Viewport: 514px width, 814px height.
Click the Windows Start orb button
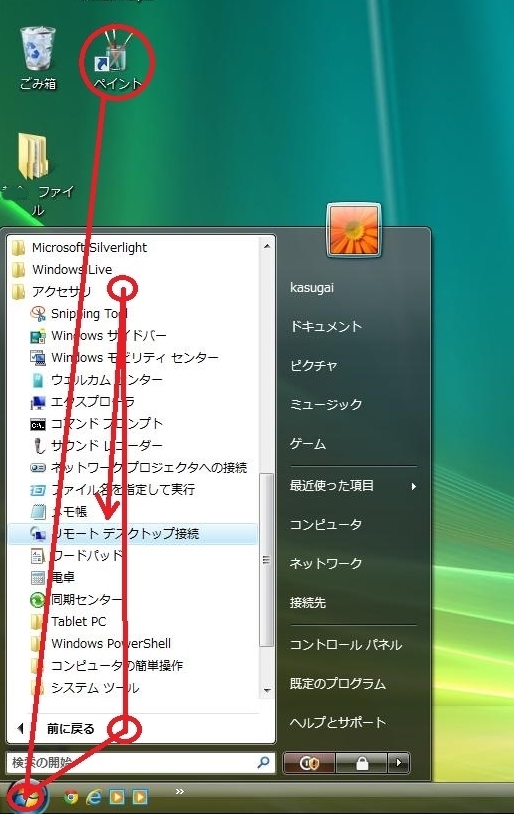coord(27,796)
